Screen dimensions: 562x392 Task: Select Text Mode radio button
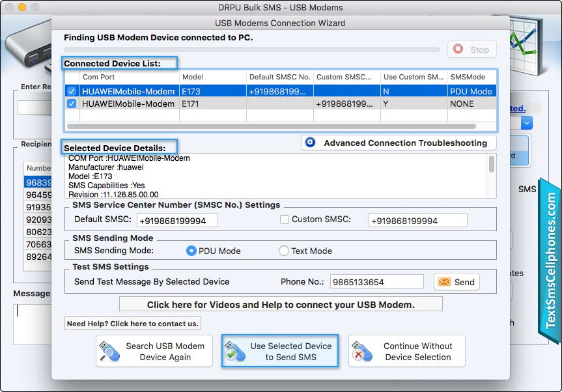[283, 251]
